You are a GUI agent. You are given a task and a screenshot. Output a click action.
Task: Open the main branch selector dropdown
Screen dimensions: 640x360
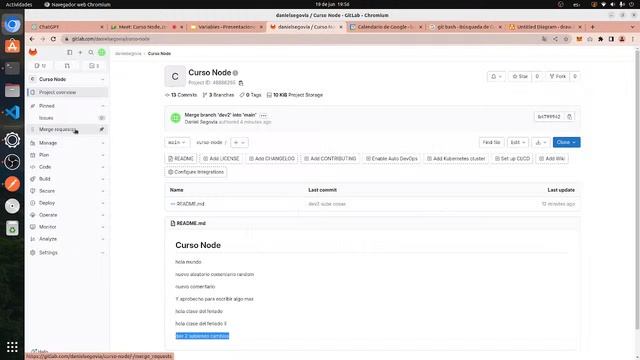pos(177,142)
